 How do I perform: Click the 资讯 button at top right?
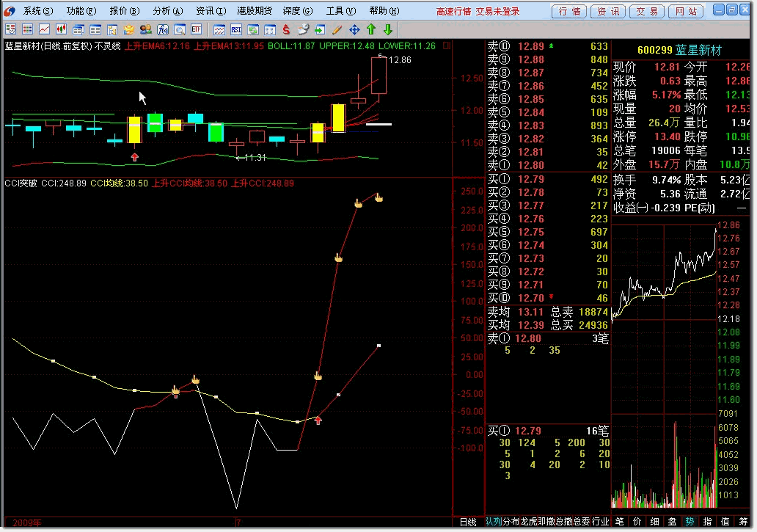(608, 11)
